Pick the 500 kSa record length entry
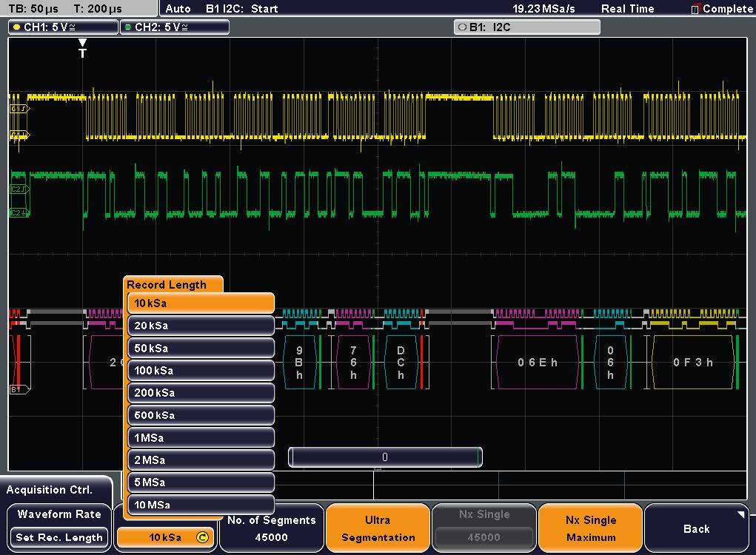 (x=201, y=415)
